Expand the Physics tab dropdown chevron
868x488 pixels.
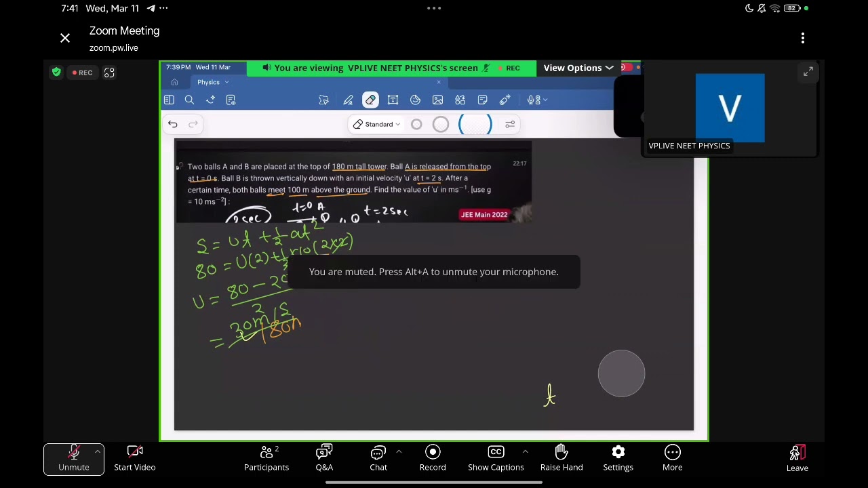pyautogui.click(x=226, y=83)
